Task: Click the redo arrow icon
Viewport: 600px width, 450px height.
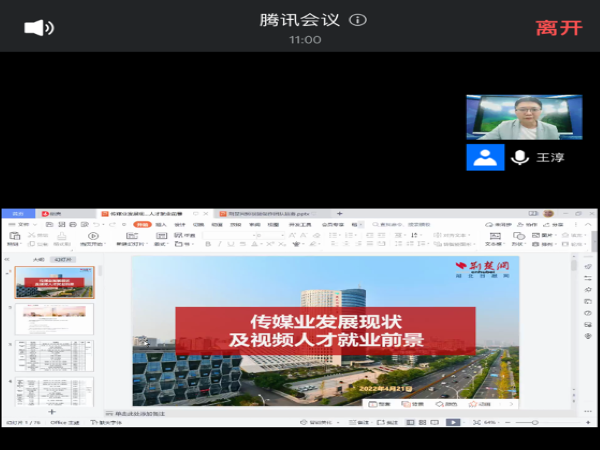Action: [112, 224]
